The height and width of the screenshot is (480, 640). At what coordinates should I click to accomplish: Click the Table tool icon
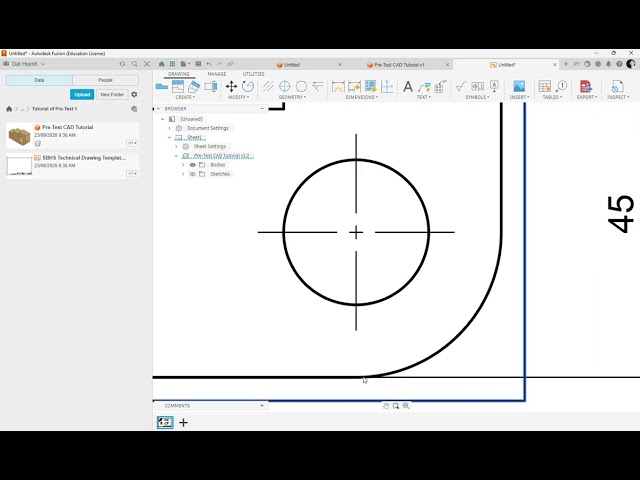[x=544, y=86]
